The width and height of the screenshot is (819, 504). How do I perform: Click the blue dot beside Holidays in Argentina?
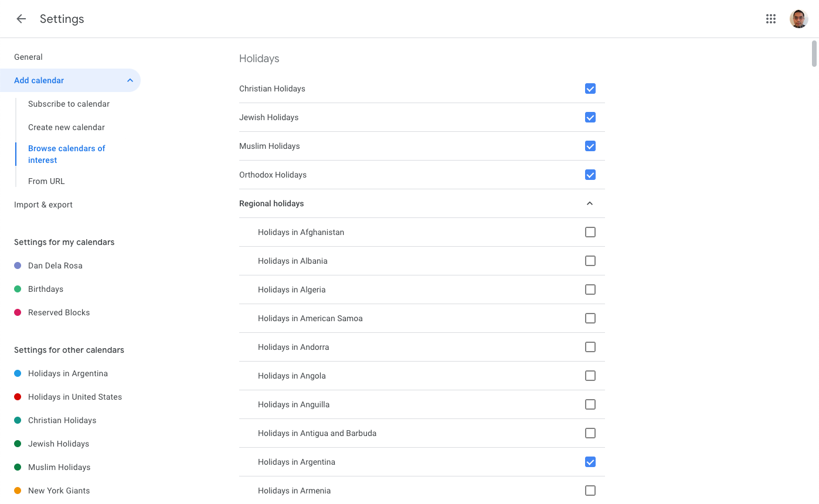[x=18, y=373]
